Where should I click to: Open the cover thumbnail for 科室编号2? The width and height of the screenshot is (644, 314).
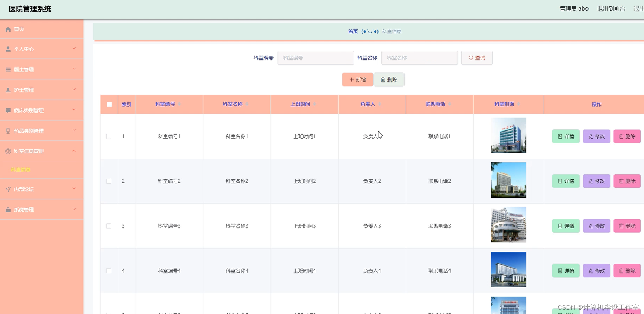pos(509,180)
